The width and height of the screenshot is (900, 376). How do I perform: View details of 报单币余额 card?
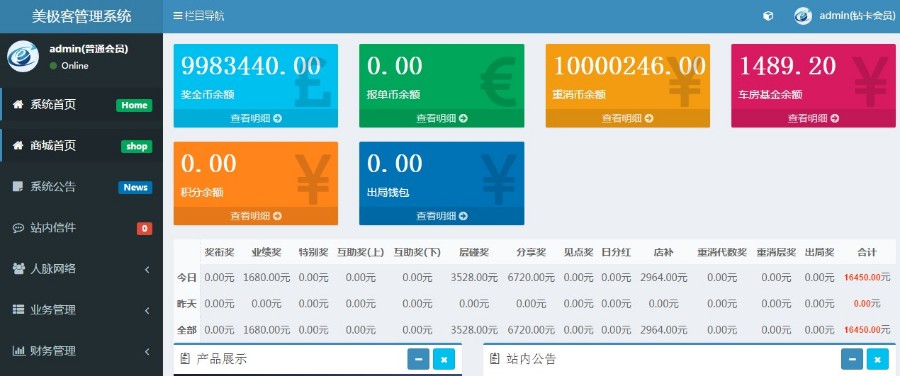(441, 118)
